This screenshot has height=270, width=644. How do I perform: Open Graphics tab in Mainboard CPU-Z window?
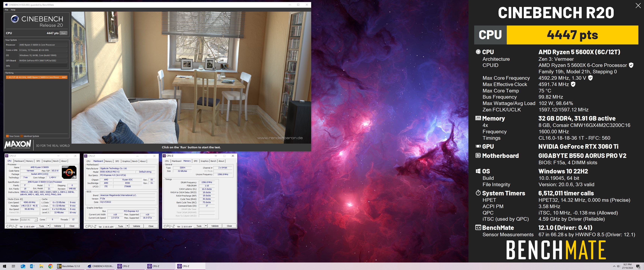pyautogui.click(x=126, y=161)
